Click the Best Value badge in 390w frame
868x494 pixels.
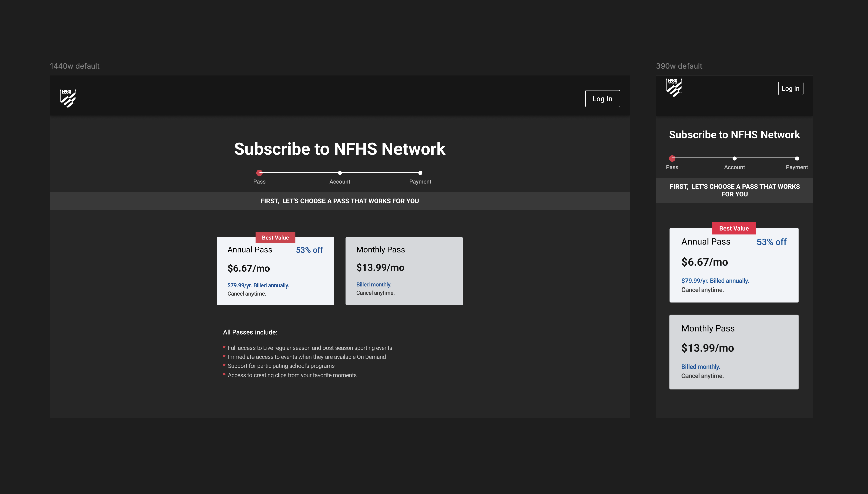pyautogui.click(x=734, y=228)
